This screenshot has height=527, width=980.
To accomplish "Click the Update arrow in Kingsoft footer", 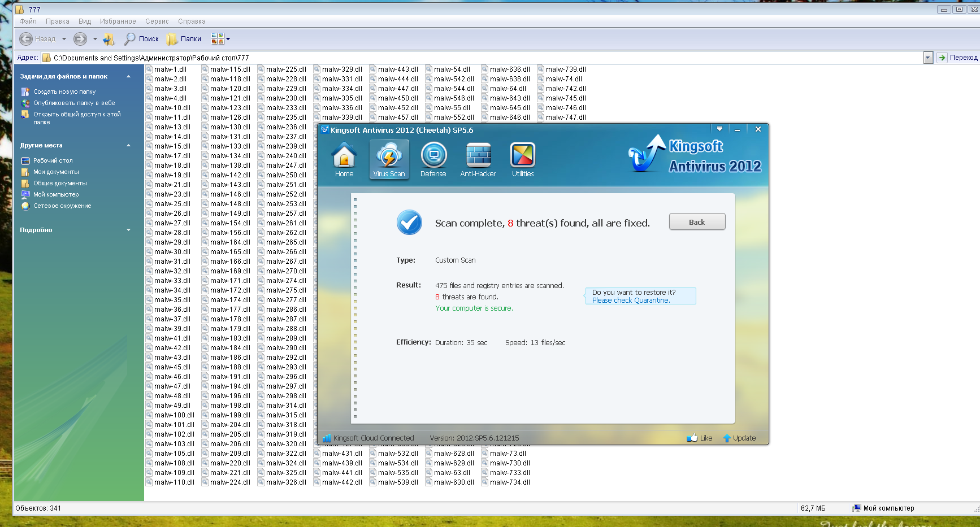I will click(727, 438).
